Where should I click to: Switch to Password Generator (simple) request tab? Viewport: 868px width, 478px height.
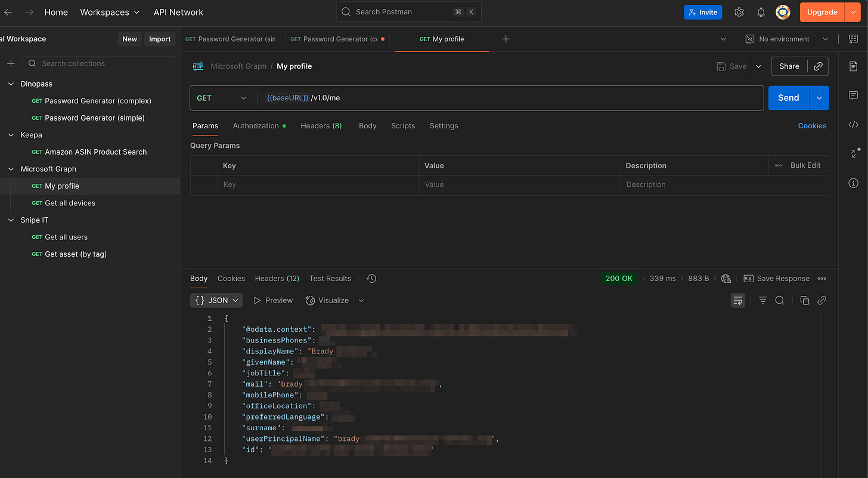click(x=231, y=39)
